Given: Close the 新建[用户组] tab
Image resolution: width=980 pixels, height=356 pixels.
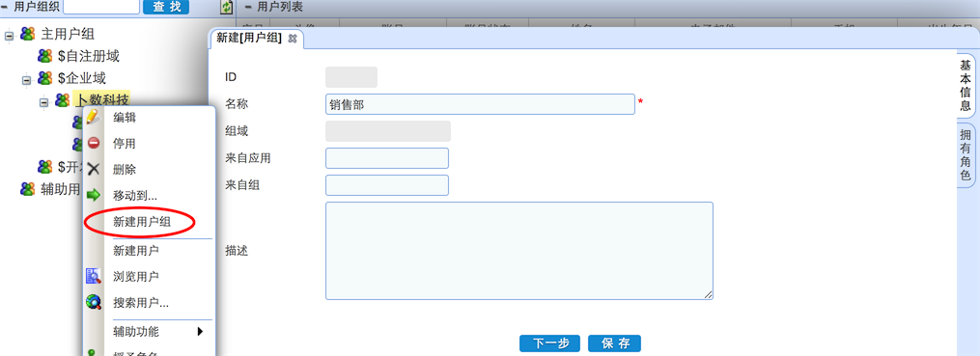Looking at the screenshot, I should click(292, 38).
